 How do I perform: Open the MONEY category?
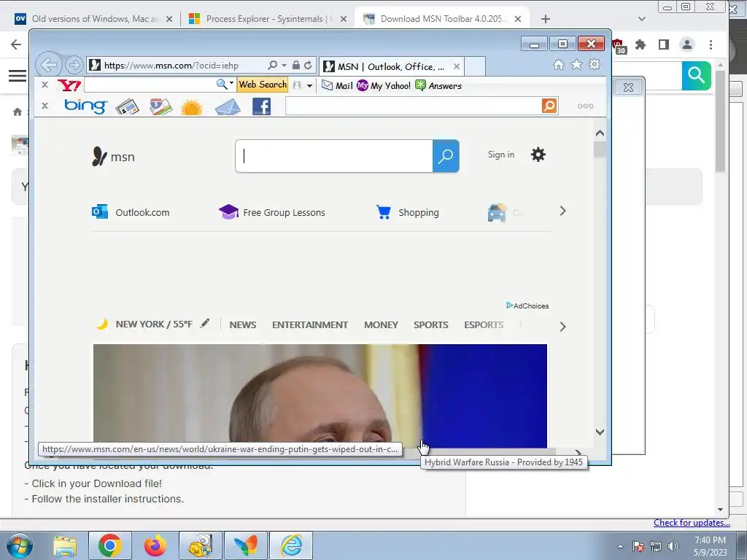381,324
